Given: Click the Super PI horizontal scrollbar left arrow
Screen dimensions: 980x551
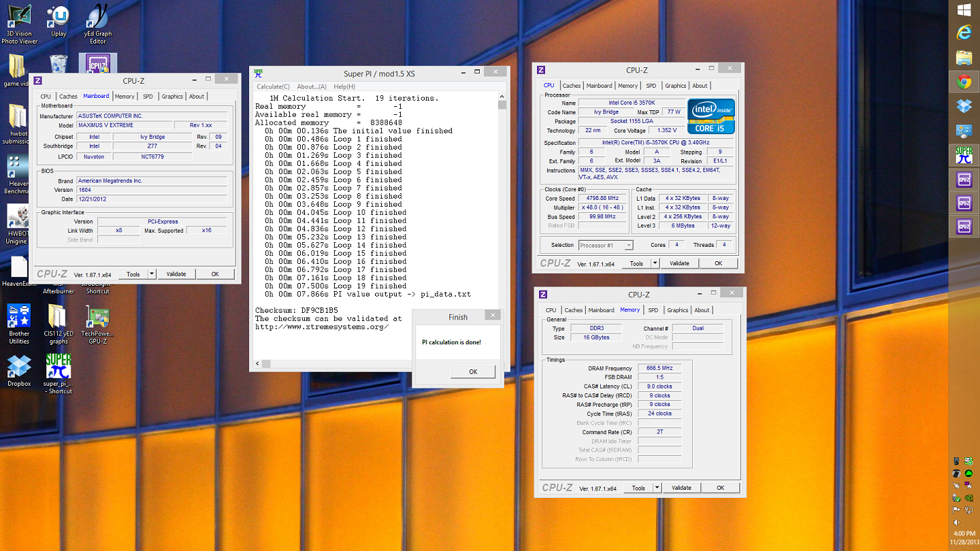Looking at the screenshot, I should (257, 363).
